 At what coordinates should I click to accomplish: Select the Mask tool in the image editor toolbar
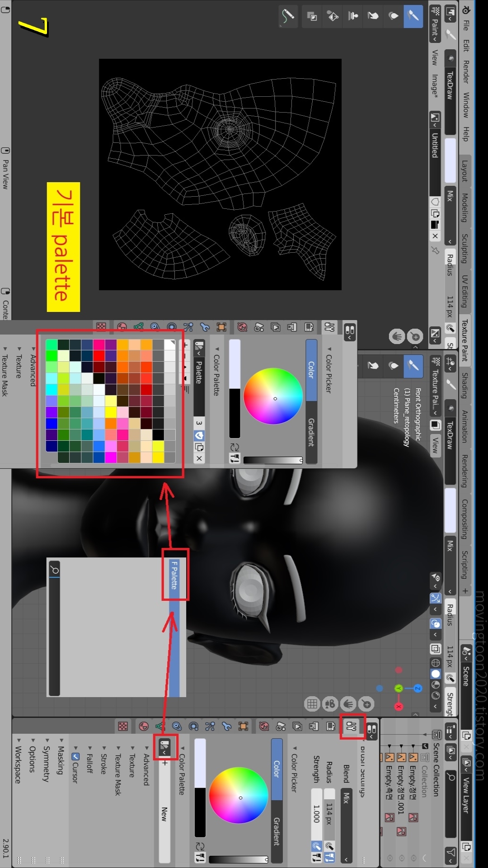[312, 16]
